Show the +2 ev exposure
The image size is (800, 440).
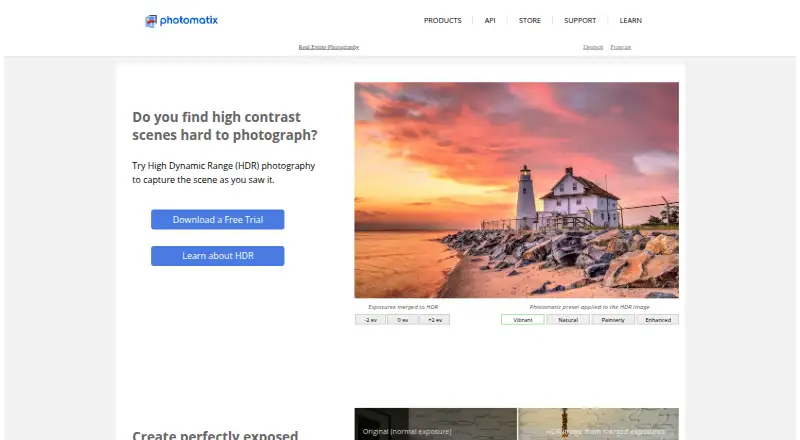[x=435, y=320]
